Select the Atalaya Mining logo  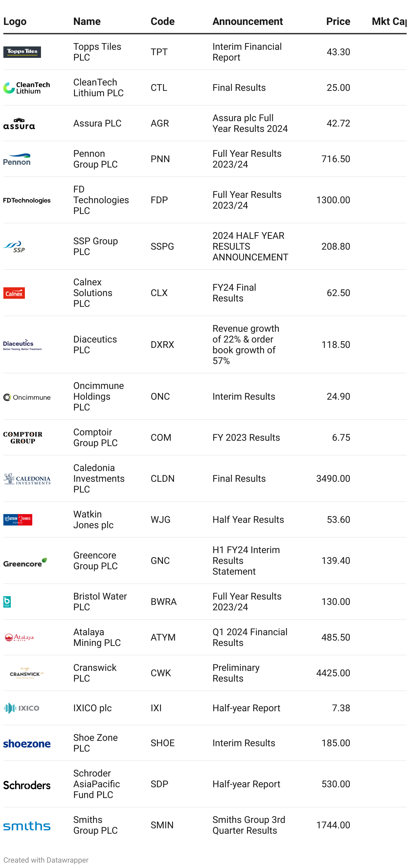click(x=19, y=638)
